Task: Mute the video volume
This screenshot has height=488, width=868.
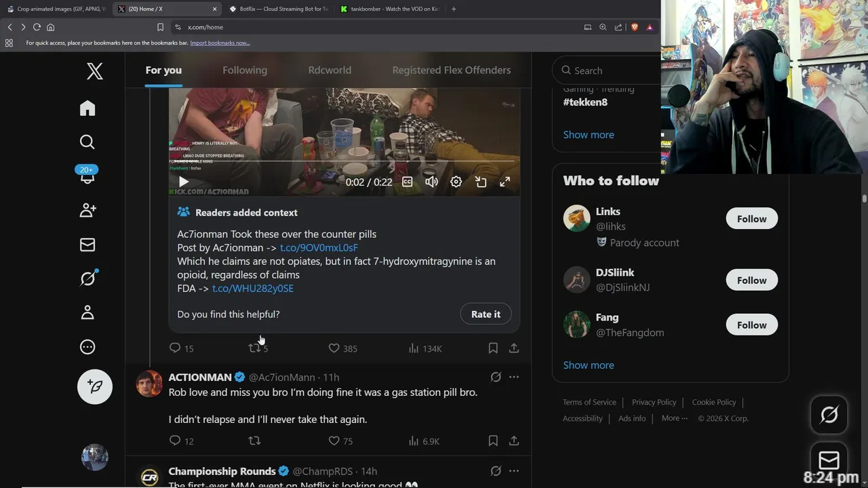Action: (431, 182)
